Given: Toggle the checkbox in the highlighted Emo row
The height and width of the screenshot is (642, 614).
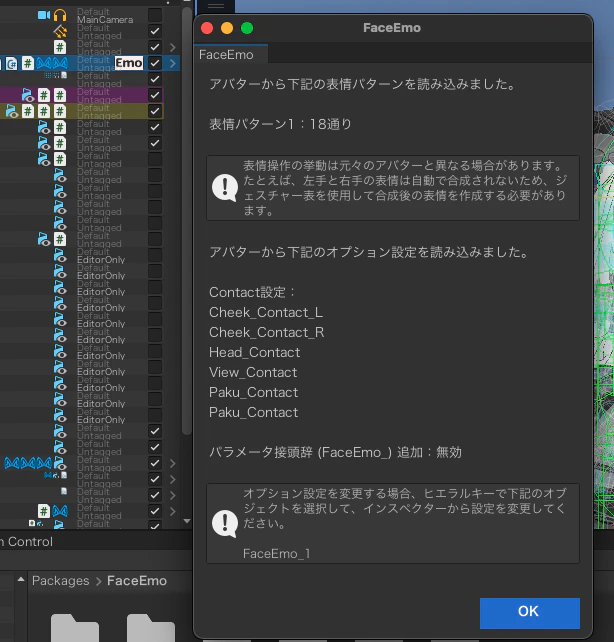Looking at the screenshot, I should click(x=155, y=63).
